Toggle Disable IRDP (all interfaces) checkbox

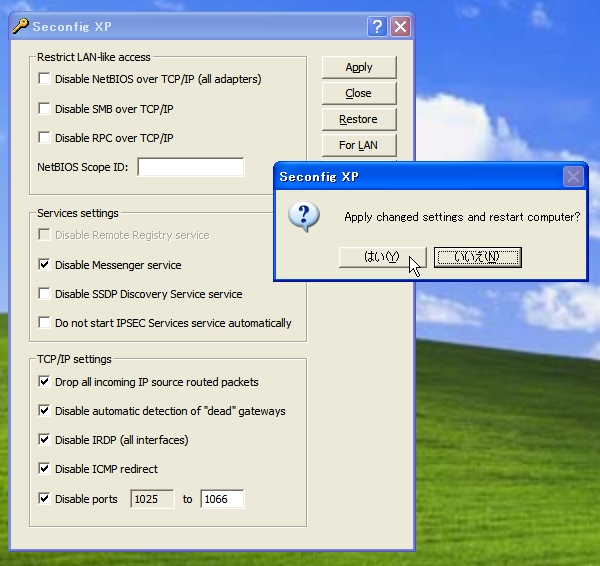pos(44,440)
